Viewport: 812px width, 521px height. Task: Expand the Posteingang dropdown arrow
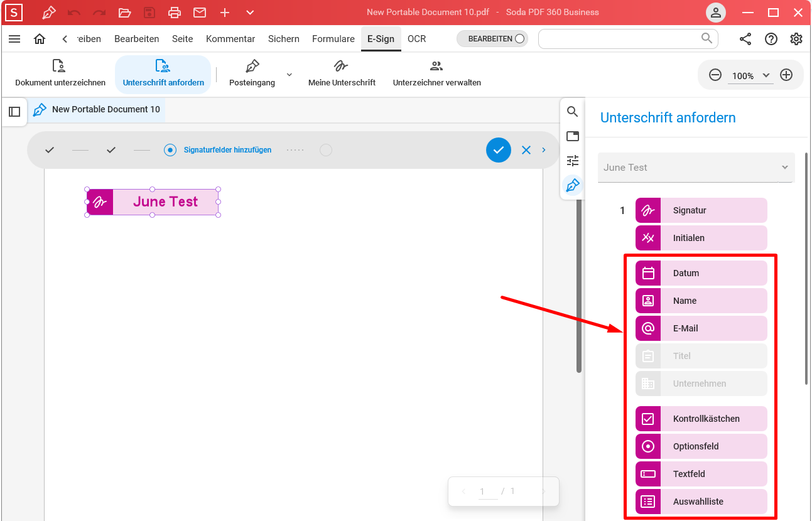290,74
